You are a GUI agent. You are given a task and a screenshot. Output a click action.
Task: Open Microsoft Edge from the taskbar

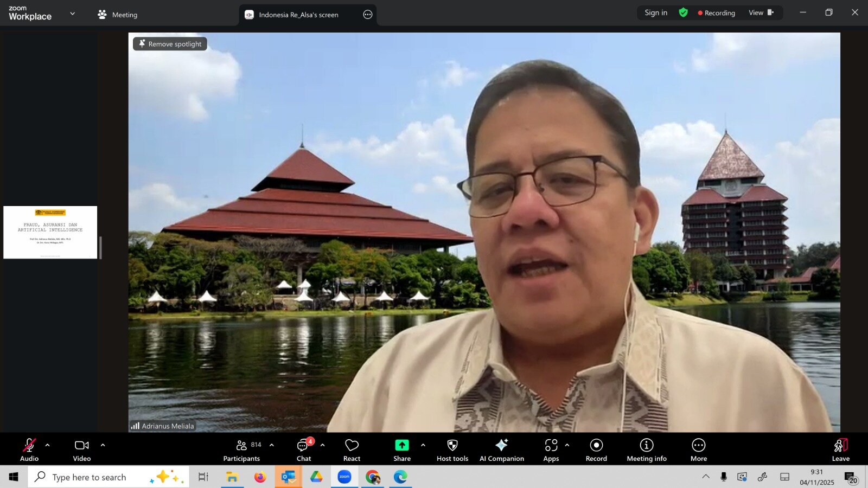click(400, 477)
